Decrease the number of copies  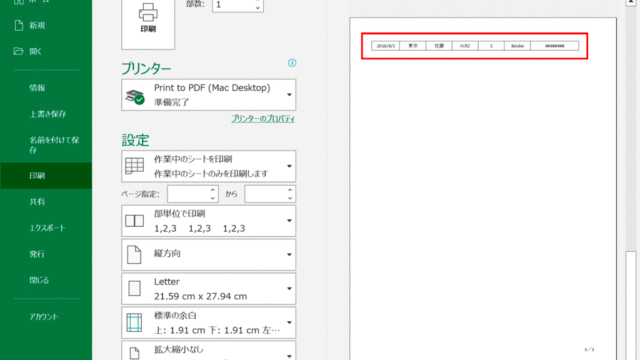[258, 8]
